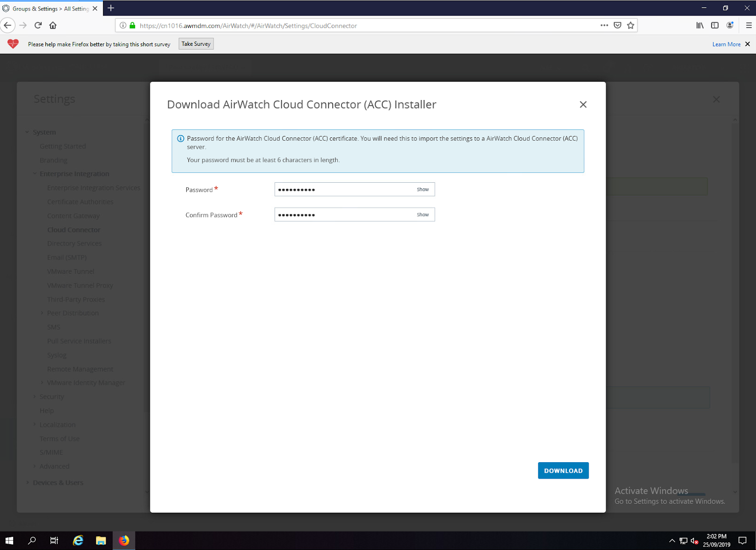Close the ACC Installer download dialog

pos(583,104)
